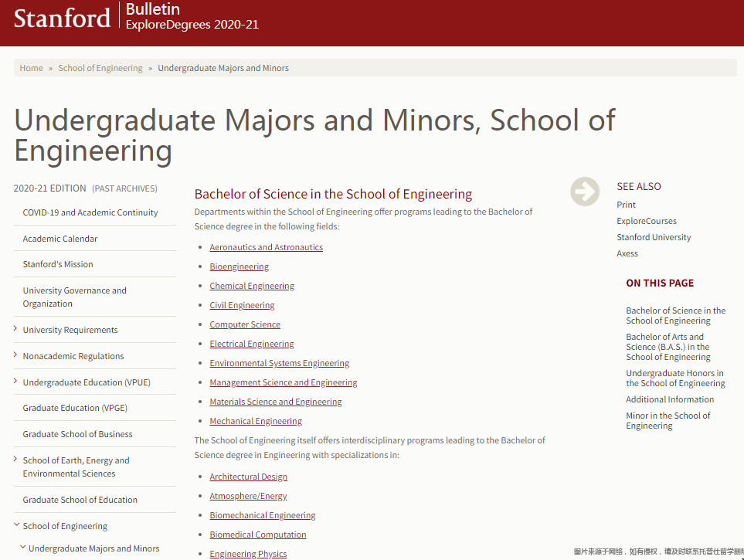Open Management Science and Engineering link

click(x=284, y=382)
